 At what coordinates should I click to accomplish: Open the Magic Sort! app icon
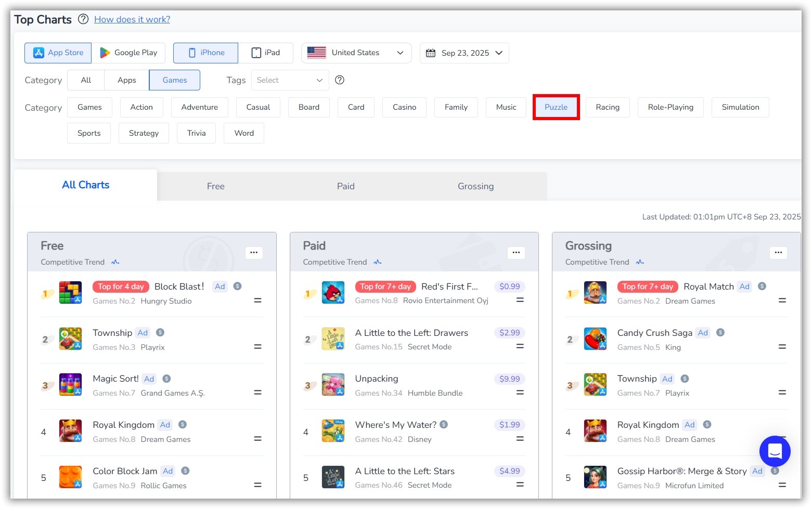70,385
